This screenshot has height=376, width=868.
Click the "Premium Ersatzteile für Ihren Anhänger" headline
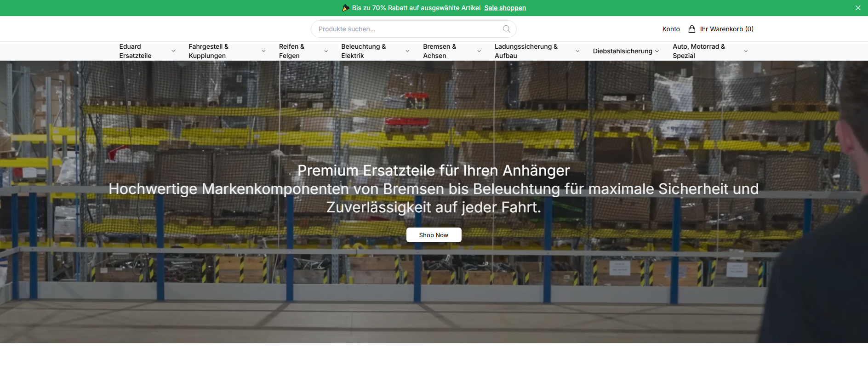[434, 171]
